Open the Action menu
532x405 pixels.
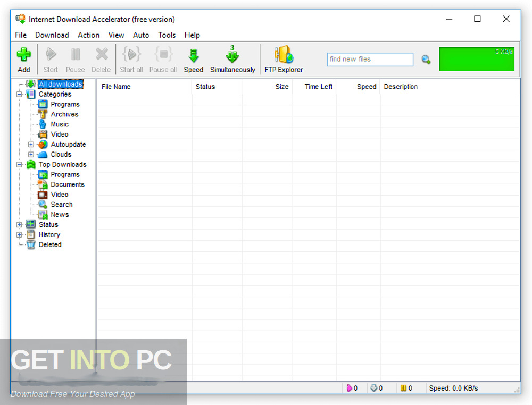(x=88, y=35)
